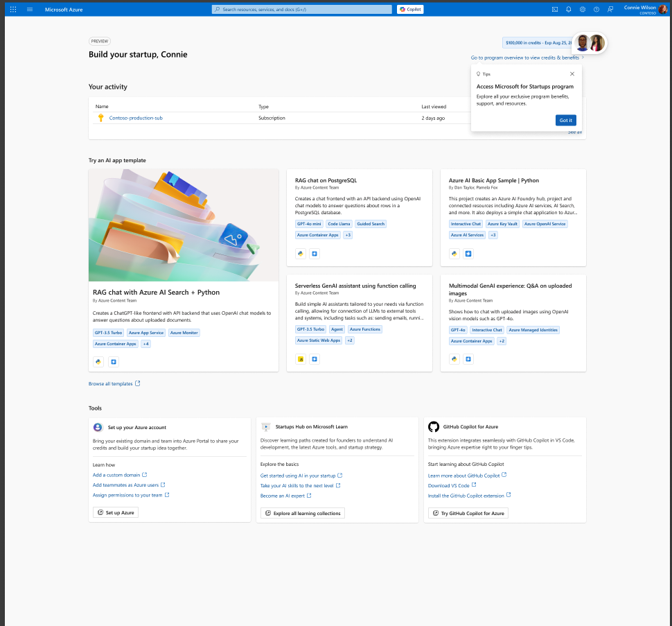
Task: Open Cloud Shell from the top bar
Action: pos(554,10)
